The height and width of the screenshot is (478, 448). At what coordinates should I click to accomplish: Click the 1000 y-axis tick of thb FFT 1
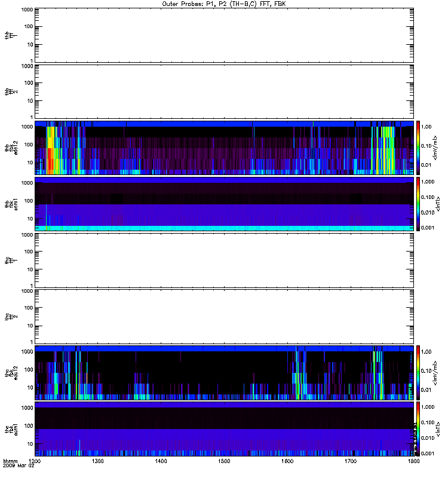(x=27, y=10)
